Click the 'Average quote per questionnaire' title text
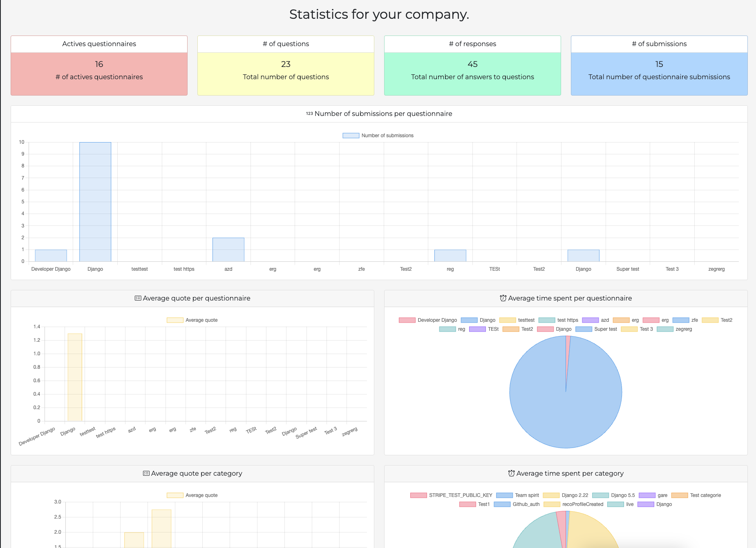Screen dimensions: 756x548 pyautogui.click(x=197, y=299)
